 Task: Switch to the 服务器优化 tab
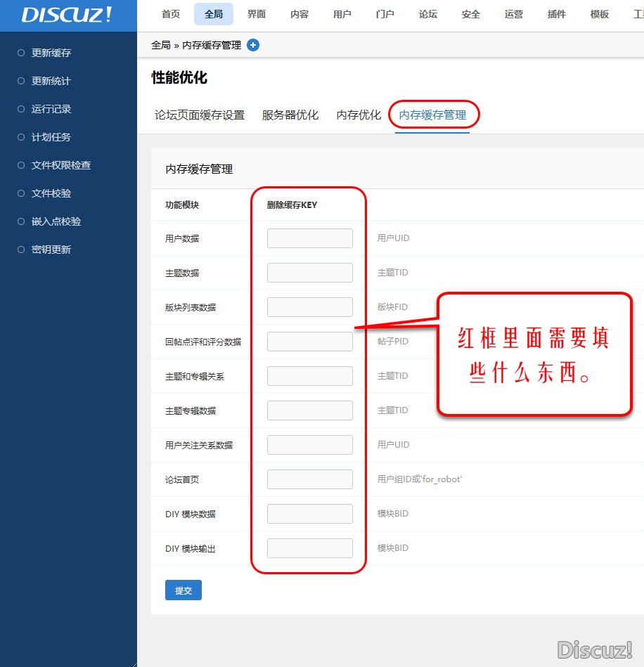(290, 115)
